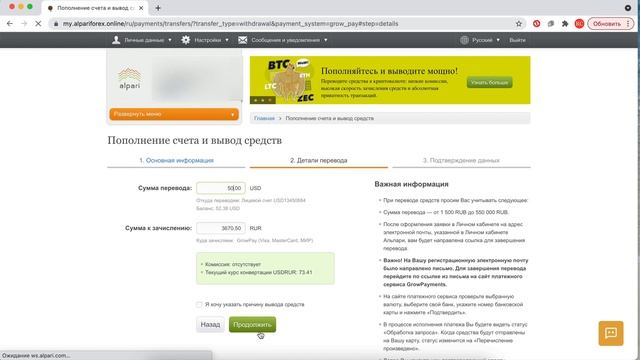The width and height of the screenshot is (640, 360).
Task: Stop page loading with the X icon
Action: click(38, 24)
